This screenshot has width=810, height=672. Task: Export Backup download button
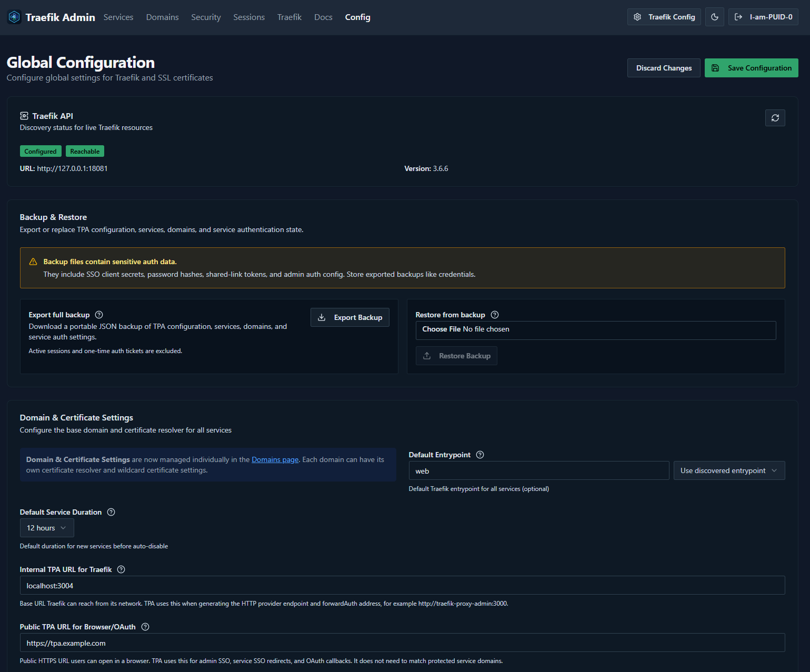350,317
